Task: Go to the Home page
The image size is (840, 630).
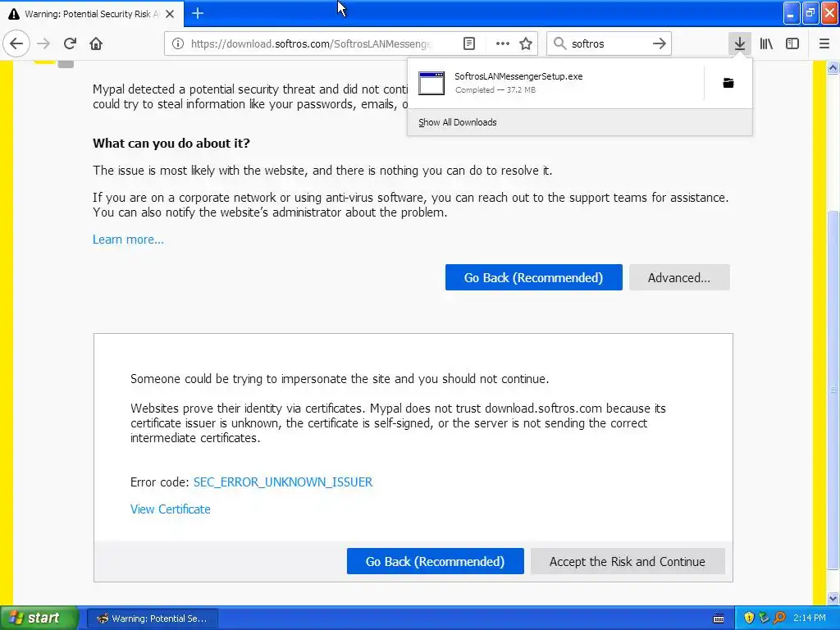Action: pyautogui.click(x=96, y=43)
